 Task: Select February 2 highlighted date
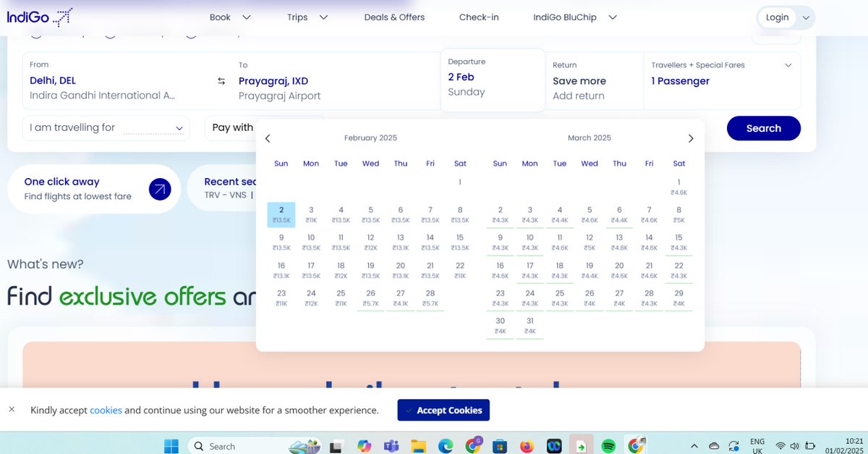click(x=281, y=214)
